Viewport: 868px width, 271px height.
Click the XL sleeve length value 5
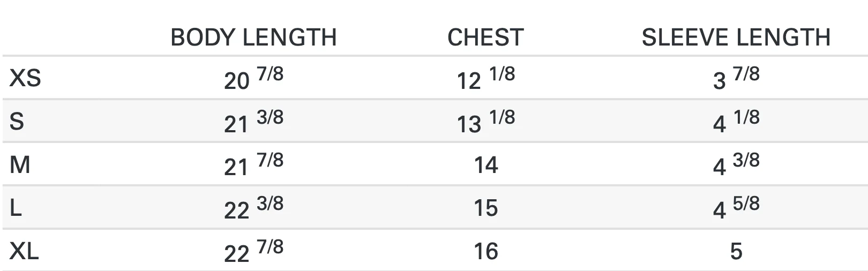(736, 251)
